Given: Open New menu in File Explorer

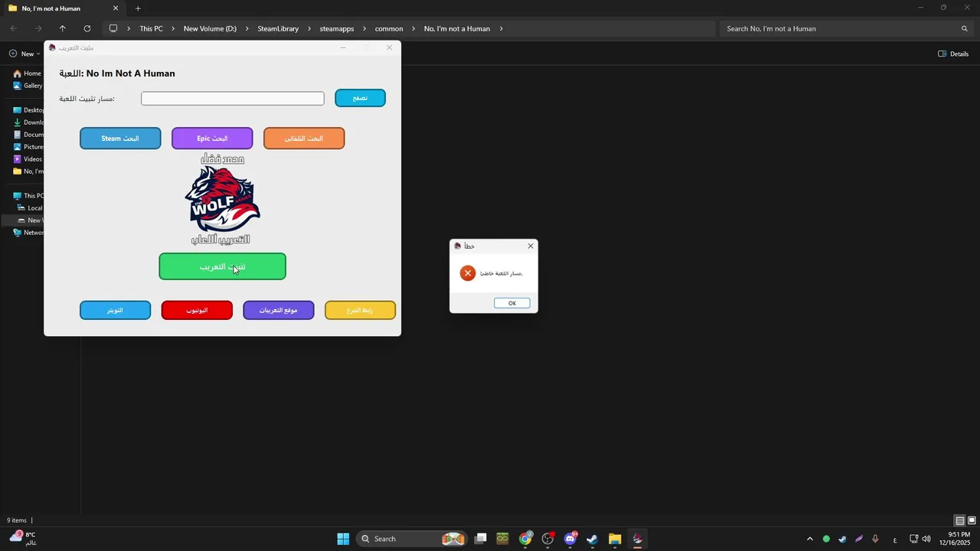Looking at the screenshot, I should pos(24,54).
